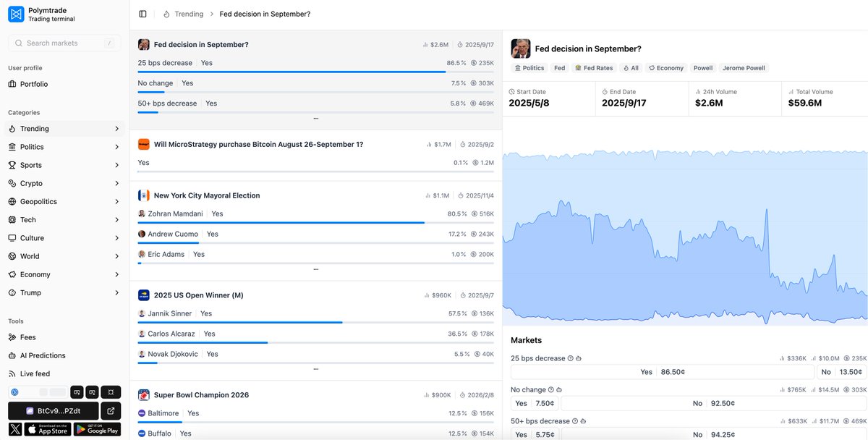Select the Jerome Powell tag
The height and width of the screenshot is (440, 868).
(744, 68)
